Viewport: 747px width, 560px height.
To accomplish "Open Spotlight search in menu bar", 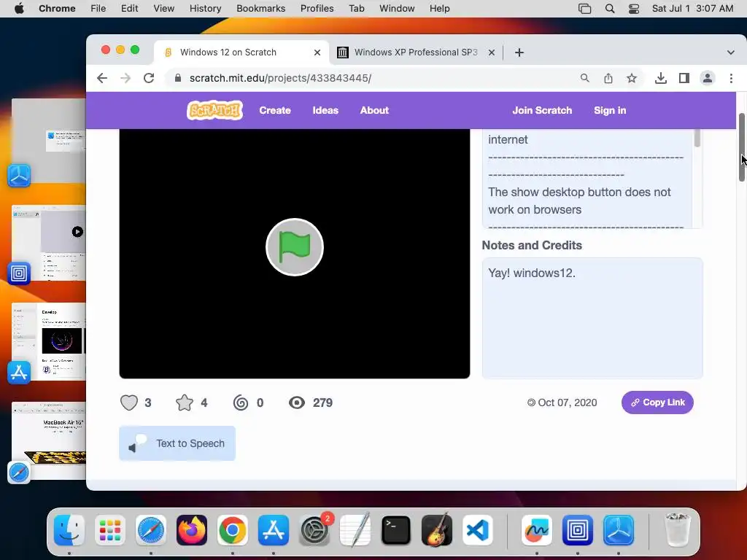I will click(x=610, y=9).
